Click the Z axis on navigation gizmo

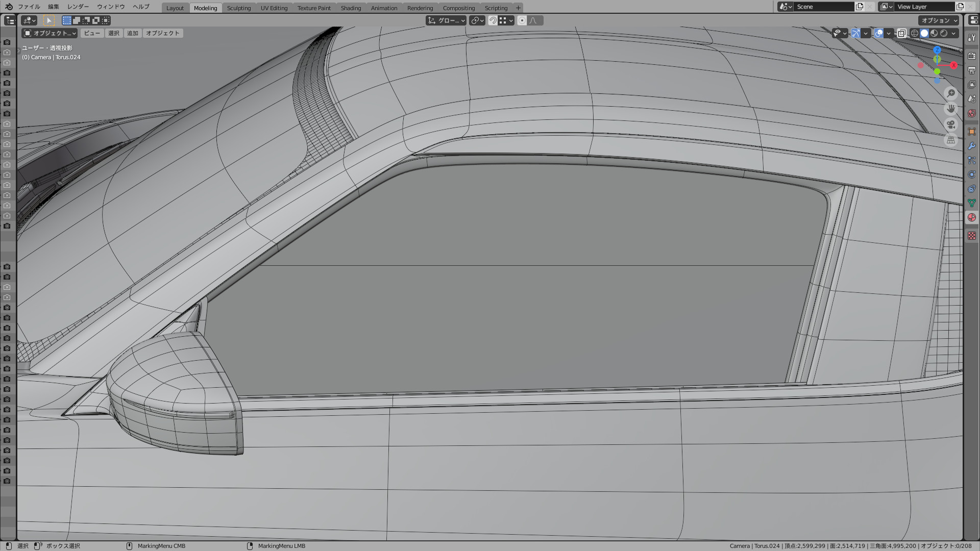point(937,50)
